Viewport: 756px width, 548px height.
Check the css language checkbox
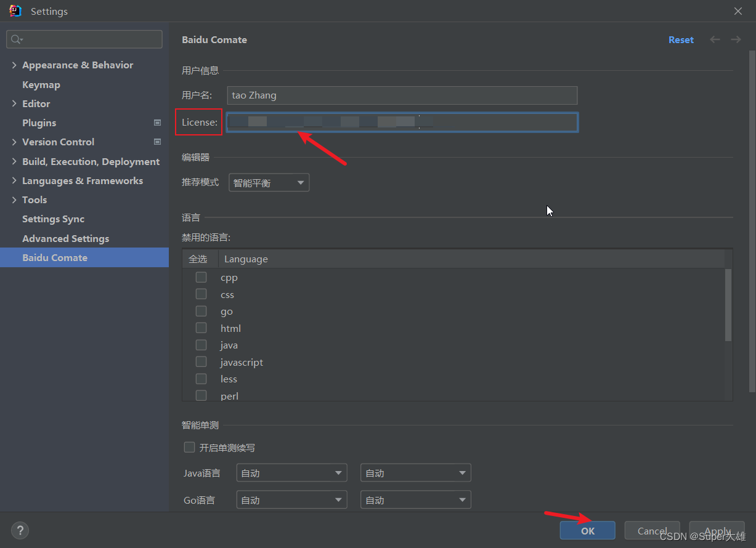(201, 294)
